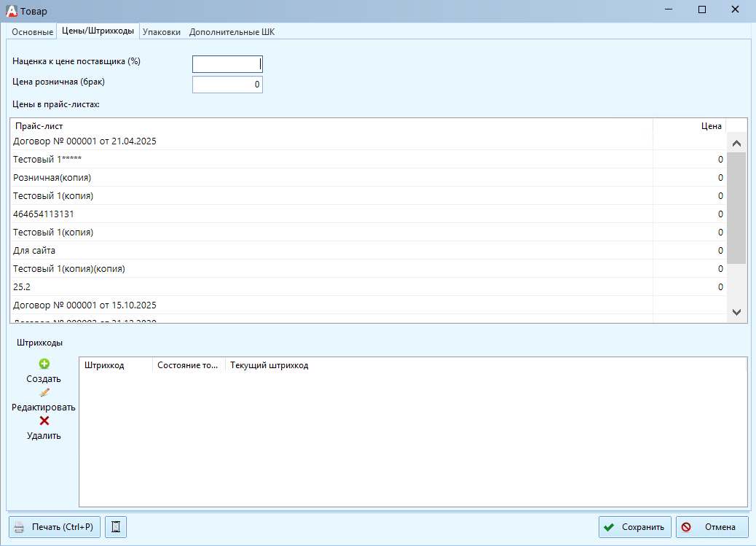Screen dimensions: 756x546
Task: Click the Цена розничная (брак) field
Action: 227,85
